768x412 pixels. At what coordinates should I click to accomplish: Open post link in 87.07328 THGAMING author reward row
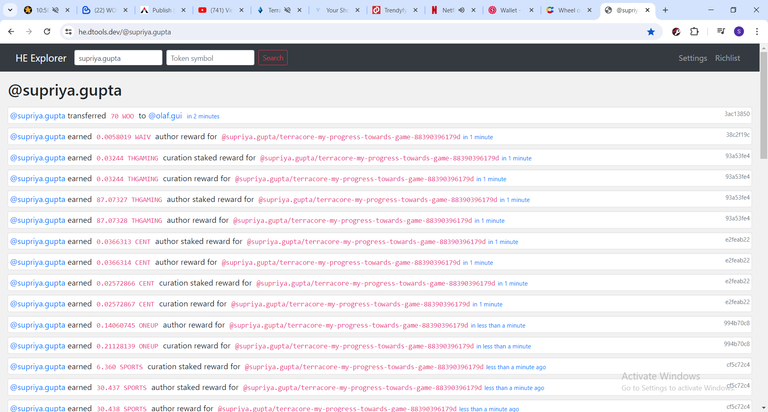[352, 220]
